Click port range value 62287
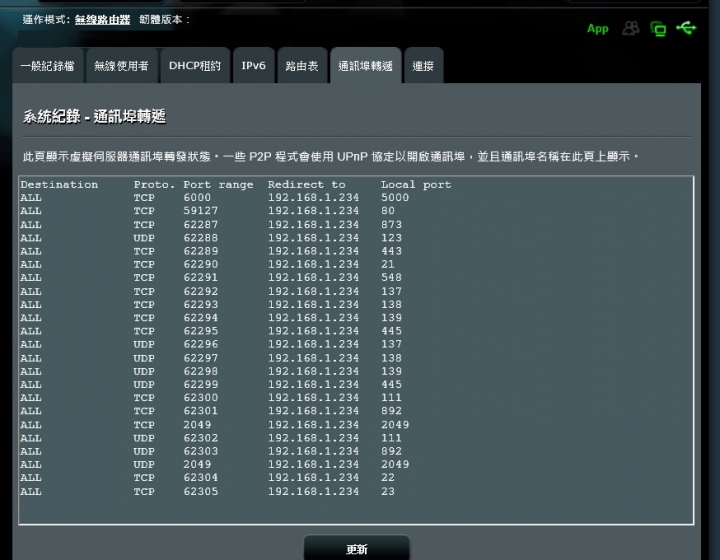This screenshot has height=560, width=720. 201,224
